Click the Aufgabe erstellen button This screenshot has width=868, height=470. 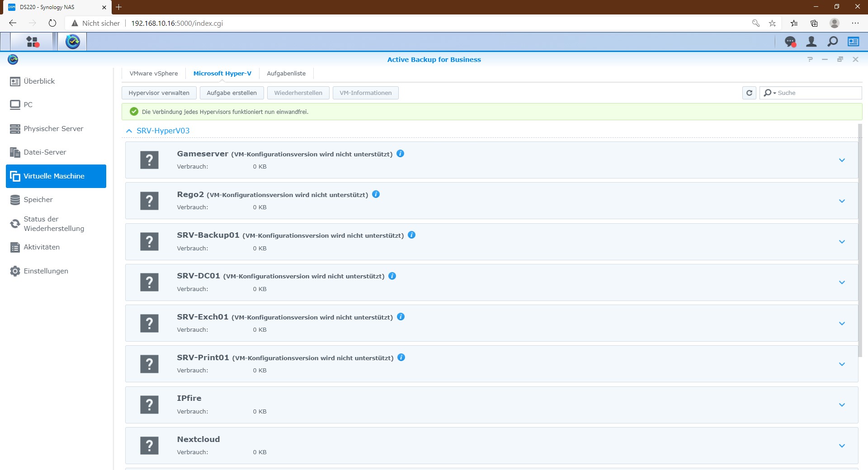point(232,93)
